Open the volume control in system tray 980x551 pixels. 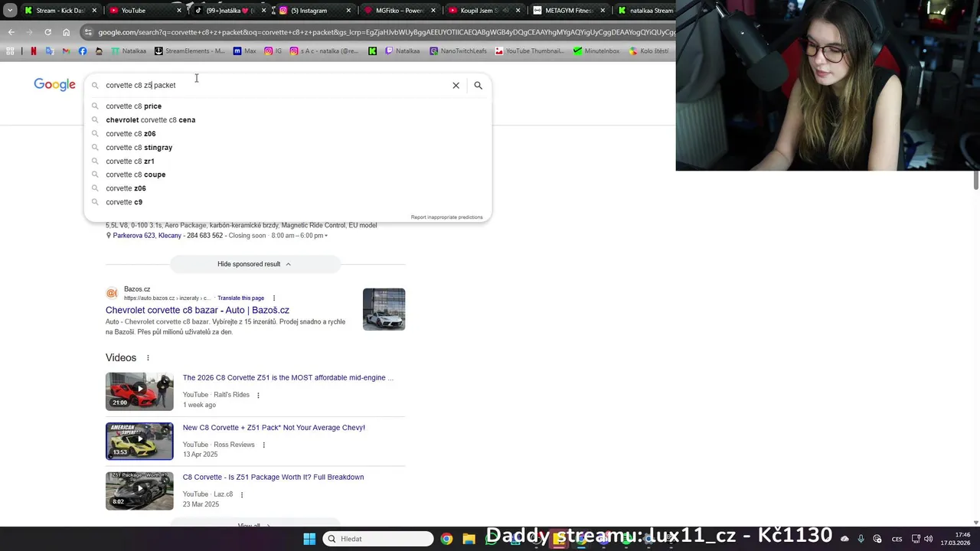(929, 539)
